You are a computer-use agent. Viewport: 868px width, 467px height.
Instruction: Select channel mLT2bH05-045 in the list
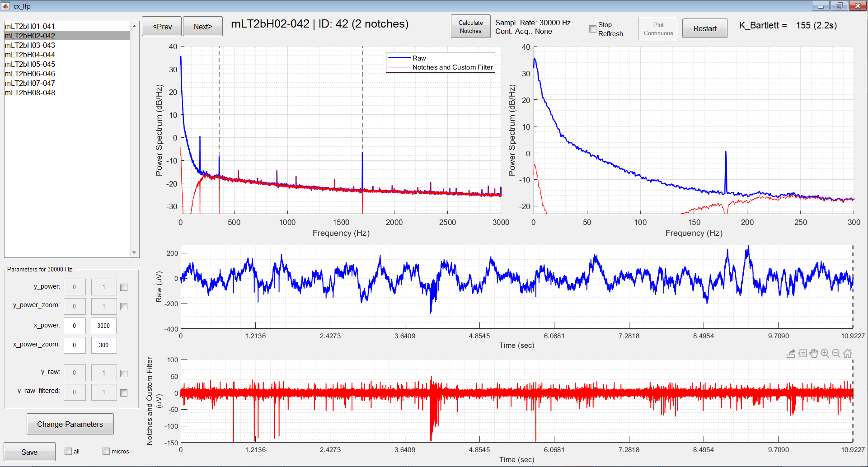click(x=67, y=64)
